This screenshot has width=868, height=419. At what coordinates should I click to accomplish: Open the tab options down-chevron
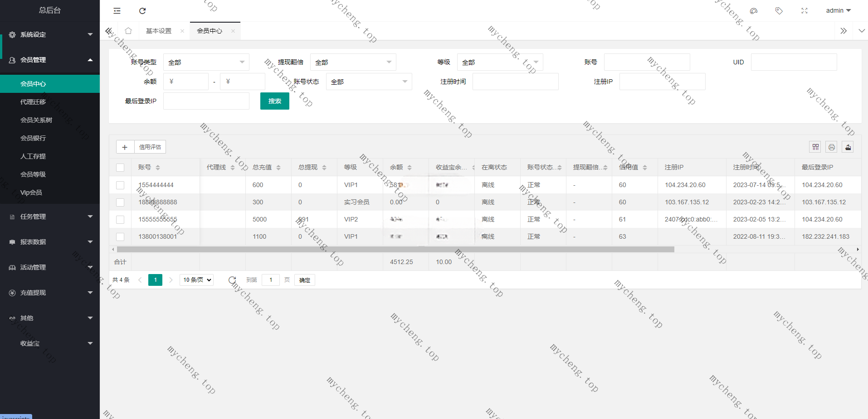click(x=862, y=31)
